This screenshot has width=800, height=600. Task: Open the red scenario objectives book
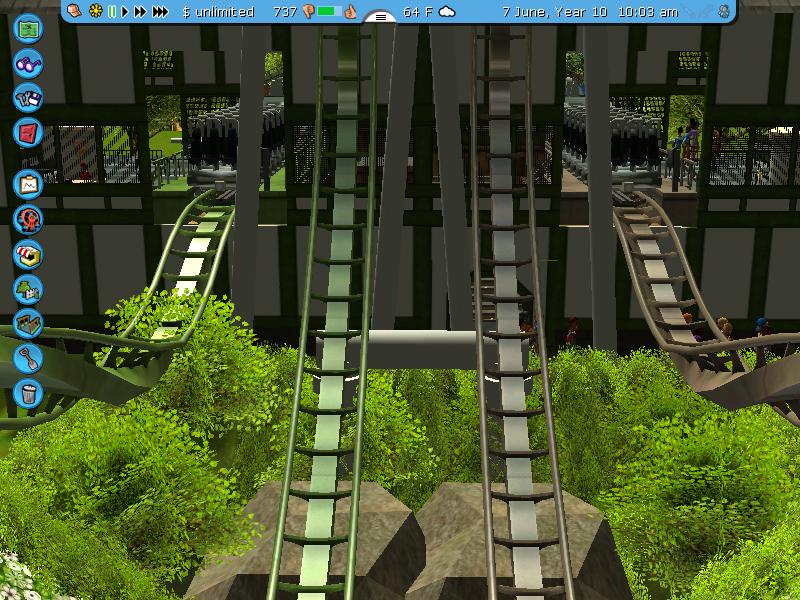point(28,133)
